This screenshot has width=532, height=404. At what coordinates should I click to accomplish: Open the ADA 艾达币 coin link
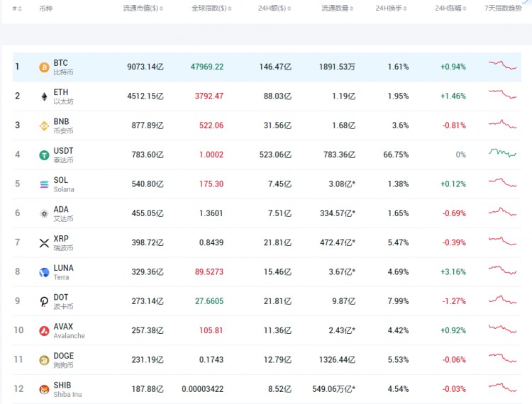click(63, 213)
